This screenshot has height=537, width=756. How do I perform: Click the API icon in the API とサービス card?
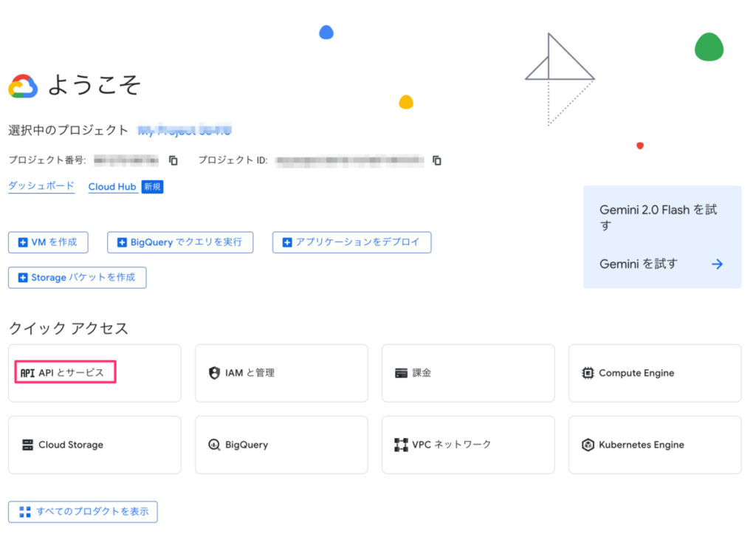pos(27,373)
